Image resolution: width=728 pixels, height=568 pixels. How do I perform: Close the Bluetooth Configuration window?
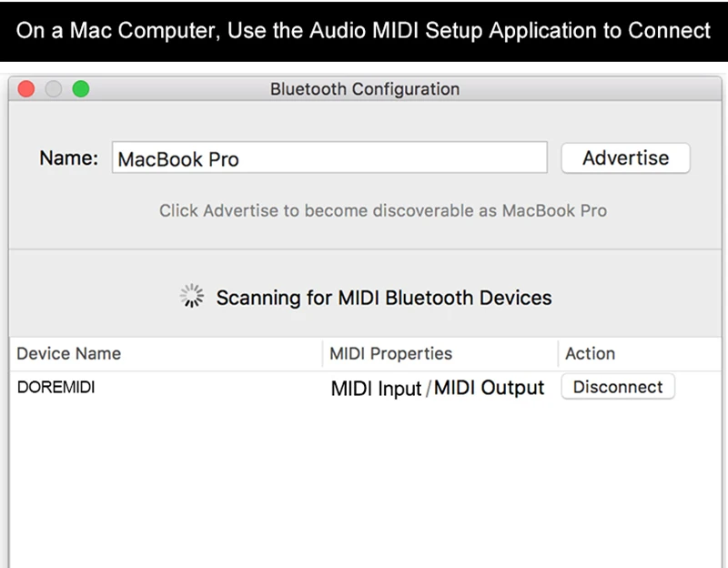(26, 89)
